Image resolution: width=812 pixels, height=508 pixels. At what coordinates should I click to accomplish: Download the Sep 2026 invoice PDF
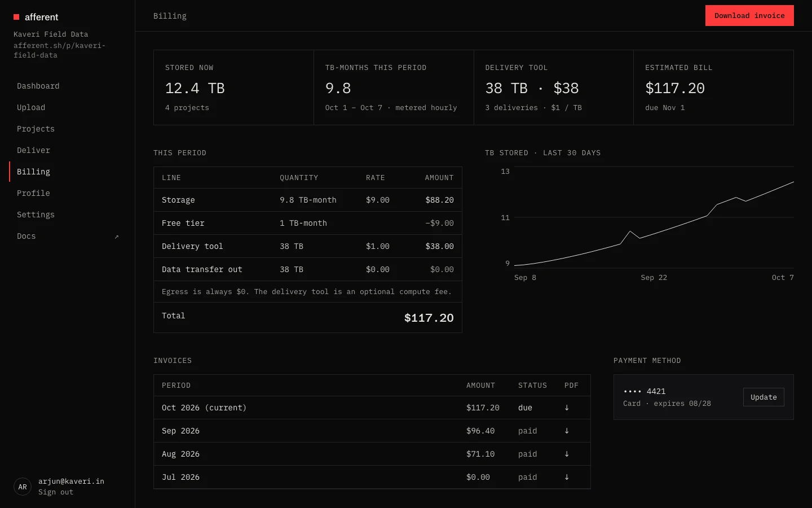coord(567,431)
